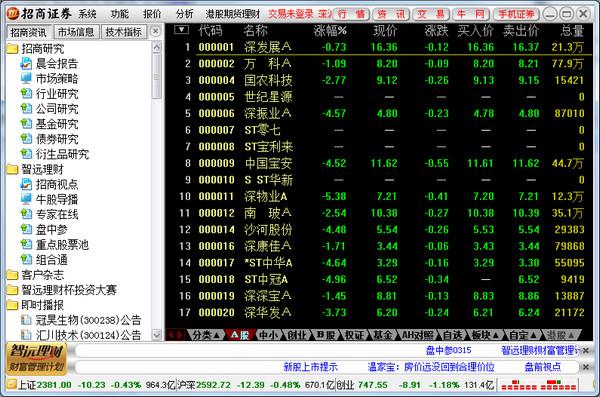600x397 pixels.
Task: Click the 招商证券 logo icon in title bar
Action: click(13, 14)
